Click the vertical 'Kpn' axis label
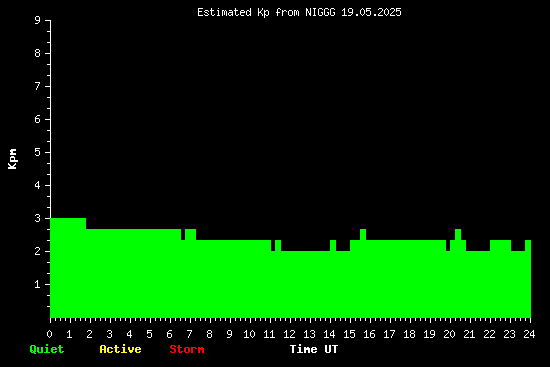 click(12, 159)
